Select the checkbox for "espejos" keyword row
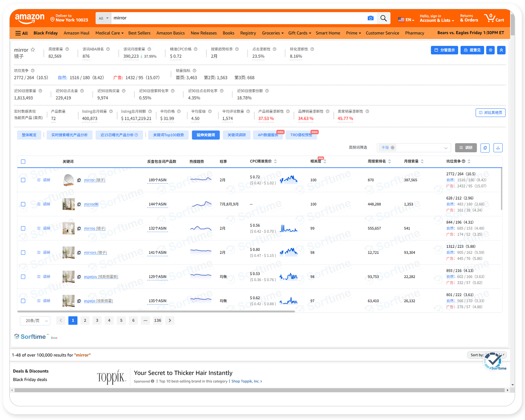Viewport: 525px width, 420px height. (23, 277)
